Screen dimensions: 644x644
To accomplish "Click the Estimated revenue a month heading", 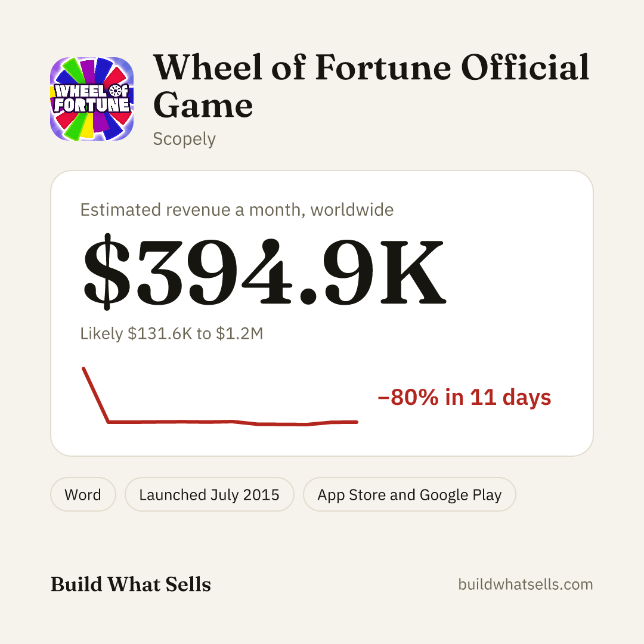I will (237, 210).
